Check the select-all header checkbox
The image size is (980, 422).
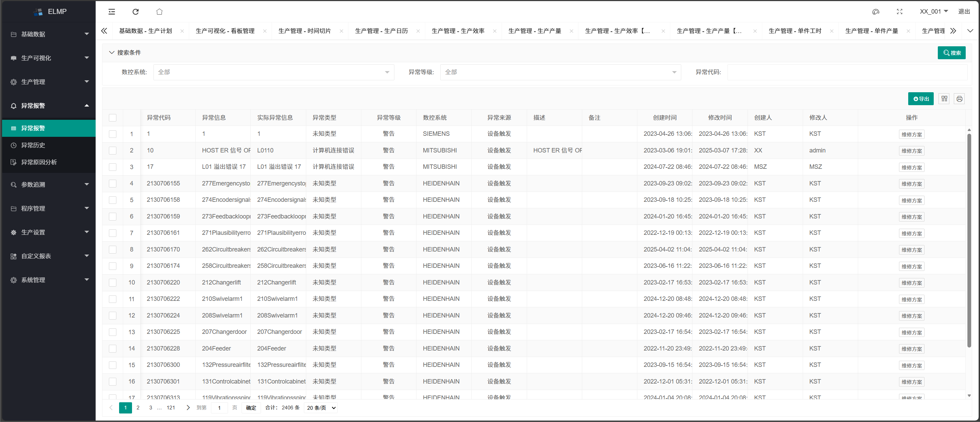[x=113, y=118]
